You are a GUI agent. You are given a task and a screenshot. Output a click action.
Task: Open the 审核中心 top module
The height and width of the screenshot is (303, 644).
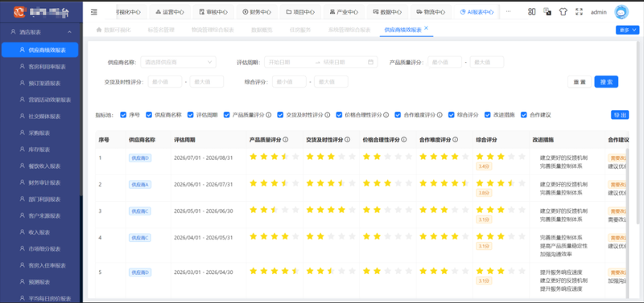[x=213, y=12]
